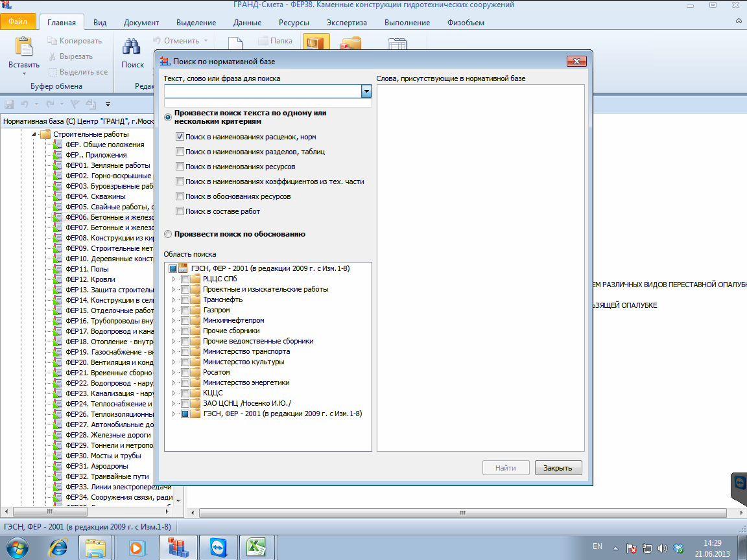Click the Найти button
747x560 pixels.
[506, 467]
